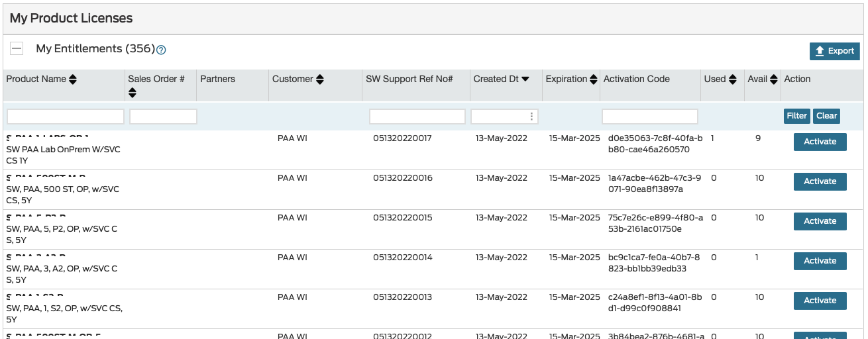Click the SW Support Ref No filter field
This screenshot has height=339, width=868.
[x=417, y=117]
